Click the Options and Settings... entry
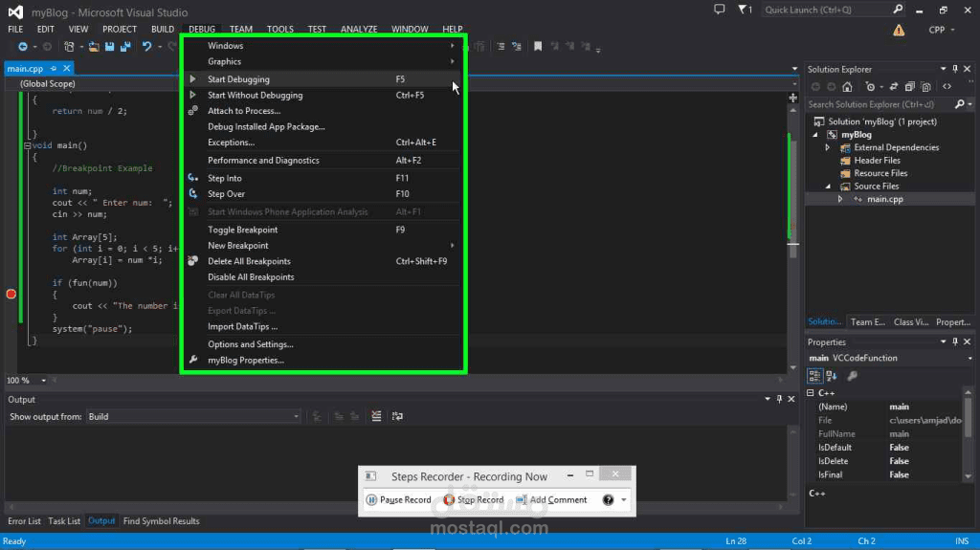The image size is (980, 550). (323, 344)
